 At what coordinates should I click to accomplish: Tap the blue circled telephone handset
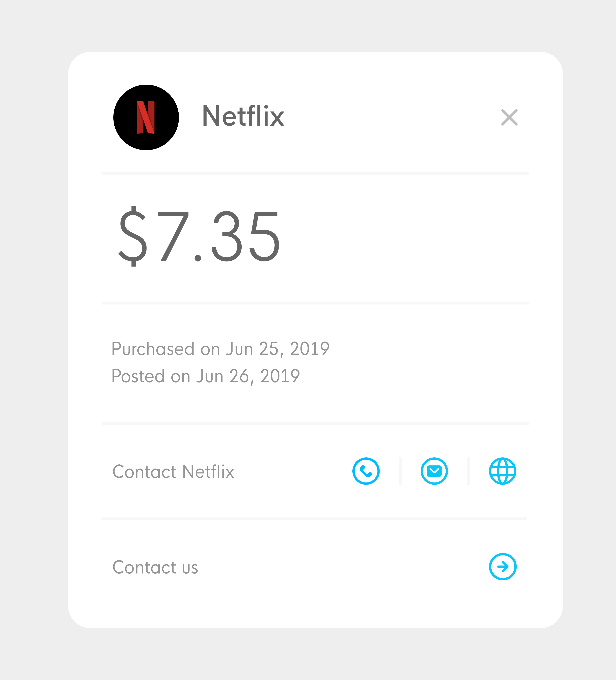tap(366, 471)
